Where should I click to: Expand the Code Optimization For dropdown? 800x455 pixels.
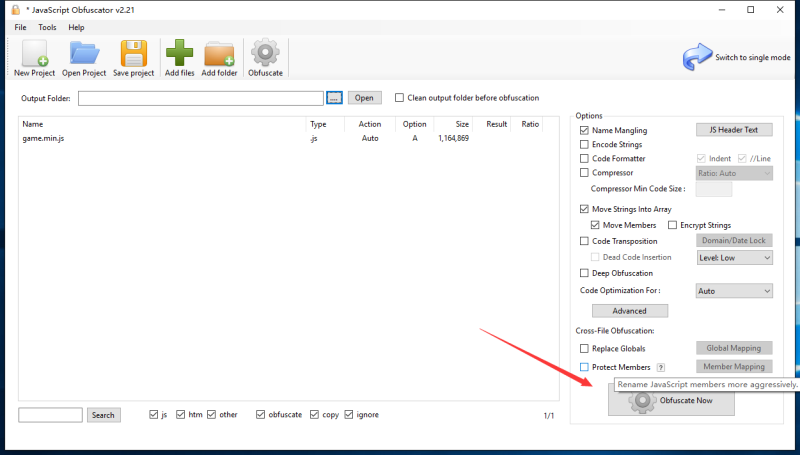click(734, 291)
